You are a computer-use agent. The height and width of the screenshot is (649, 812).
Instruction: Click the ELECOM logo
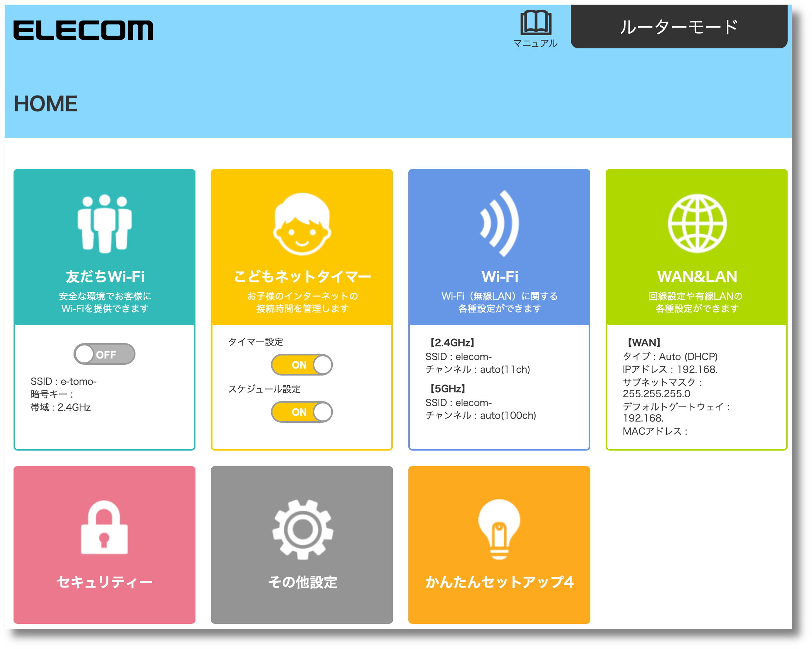83,30
